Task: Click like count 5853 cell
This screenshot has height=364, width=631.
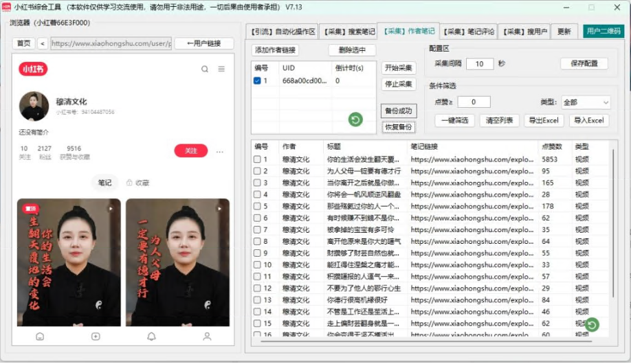Action: [549, 159]
